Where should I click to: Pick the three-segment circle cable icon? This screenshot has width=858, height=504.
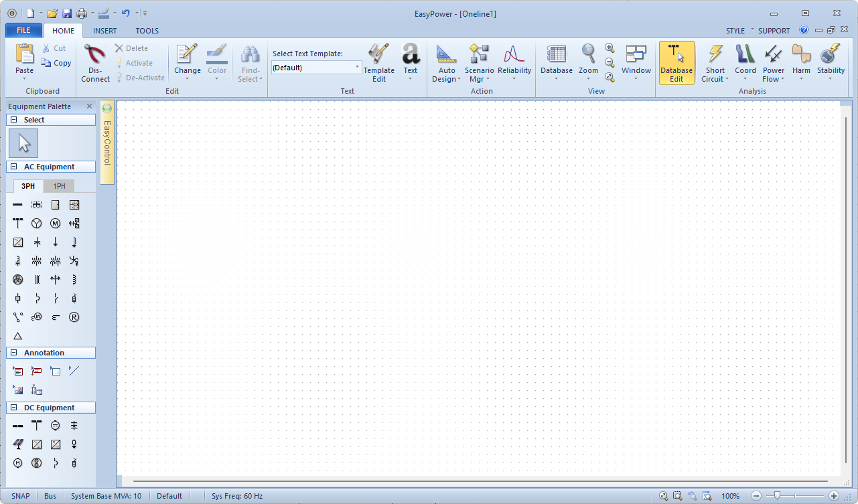click(18, 280)
